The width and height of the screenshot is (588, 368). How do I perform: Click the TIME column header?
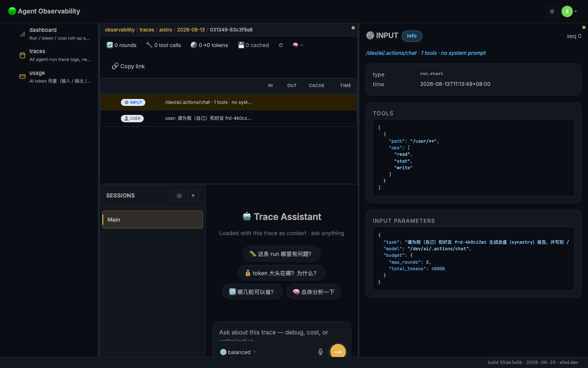pos(345,86)
